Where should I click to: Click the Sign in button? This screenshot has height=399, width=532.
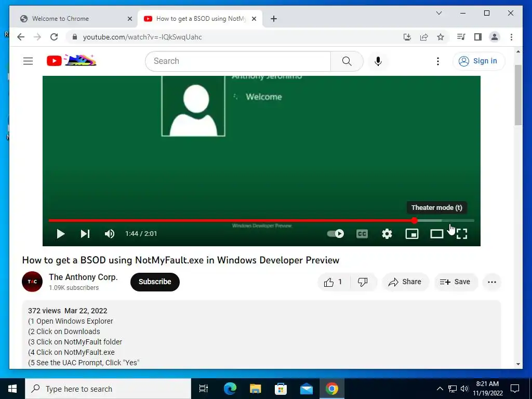(478, 61)
